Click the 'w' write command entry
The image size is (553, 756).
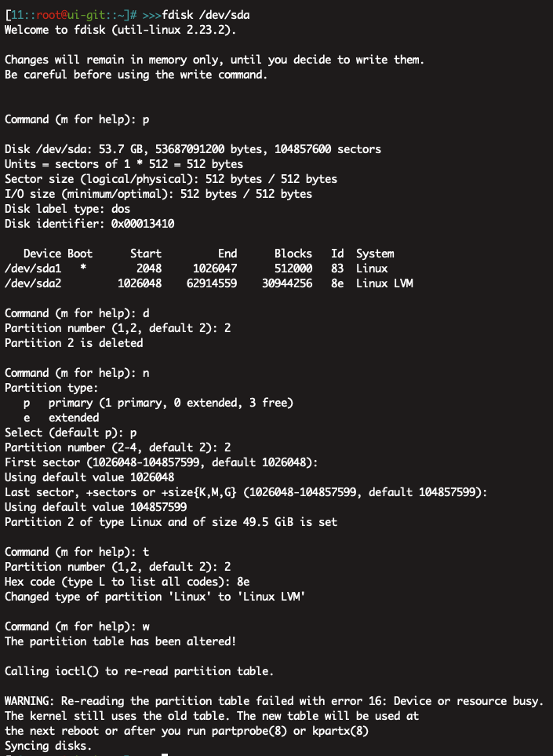146,626
